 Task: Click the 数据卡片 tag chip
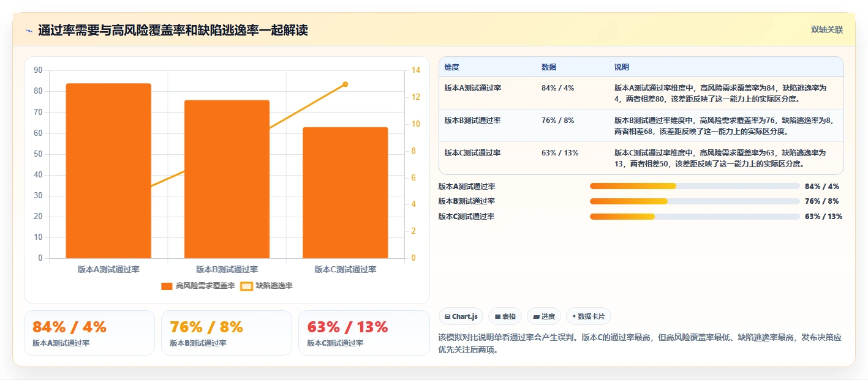coord(589,316)
